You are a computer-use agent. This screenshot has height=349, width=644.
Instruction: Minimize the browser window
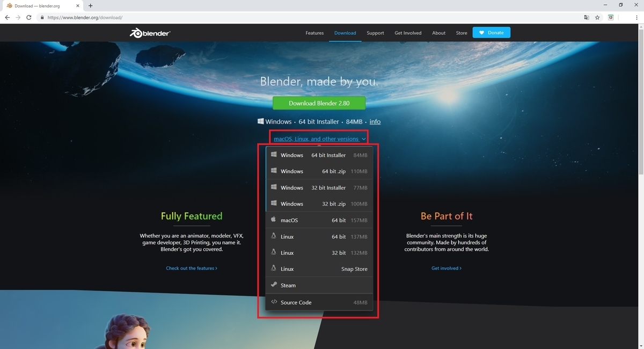606,5
